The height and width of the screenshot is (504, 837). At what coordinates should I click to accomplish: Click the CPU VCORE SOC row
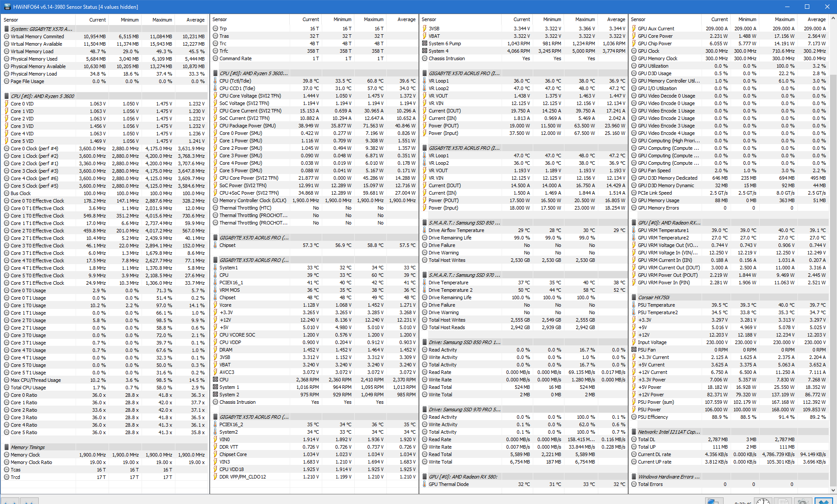[314, 335]
